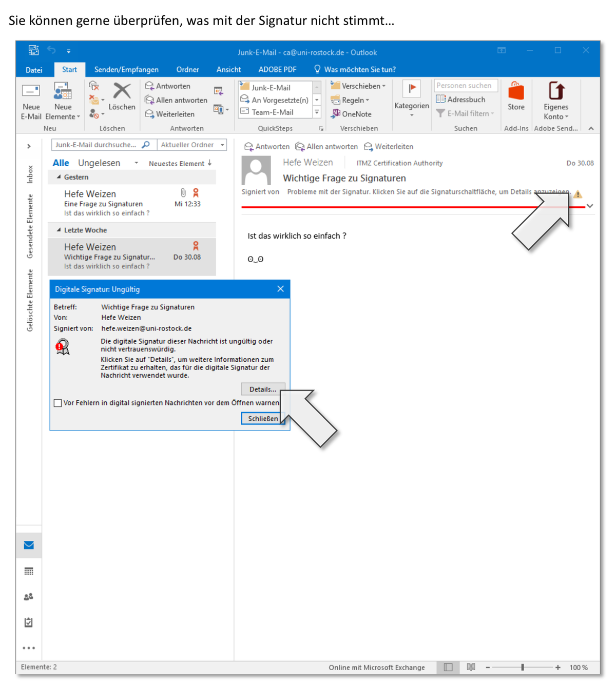Screen dimensions: 616x685
Task: Open Kategorien flag menu
Action: coord(412,99)
